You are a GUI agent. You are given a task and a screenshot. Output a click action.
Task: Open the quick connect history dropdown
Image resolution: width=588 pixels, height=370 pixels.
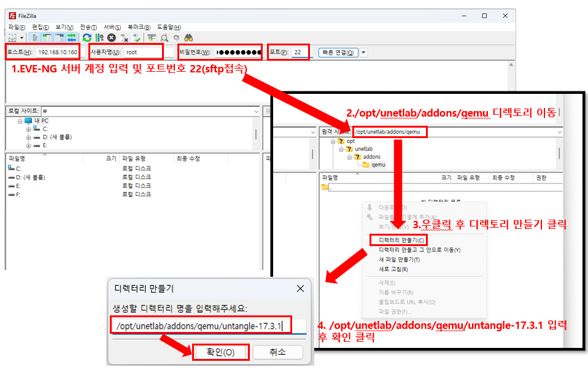363,53
